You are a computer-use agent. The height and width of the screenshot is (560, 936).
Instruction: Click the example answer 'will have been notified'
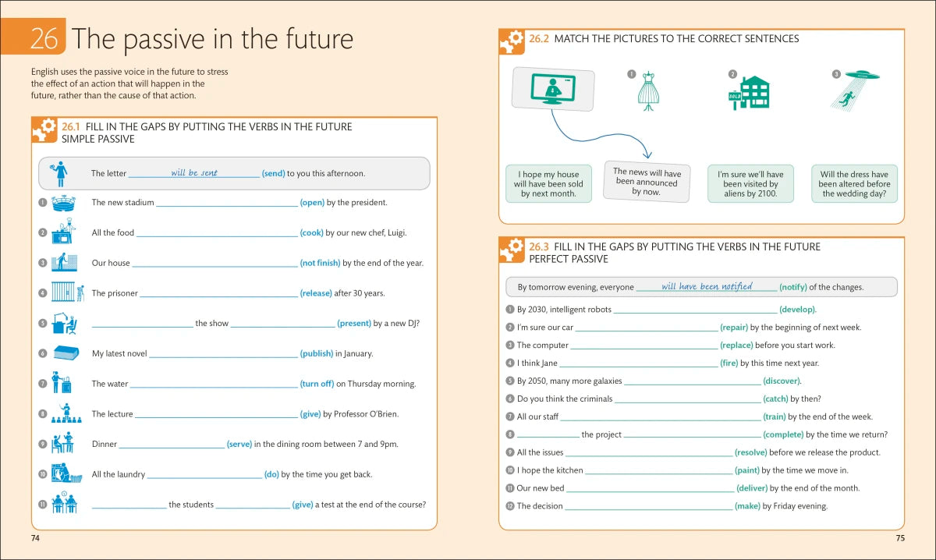[x=707, y=286]
